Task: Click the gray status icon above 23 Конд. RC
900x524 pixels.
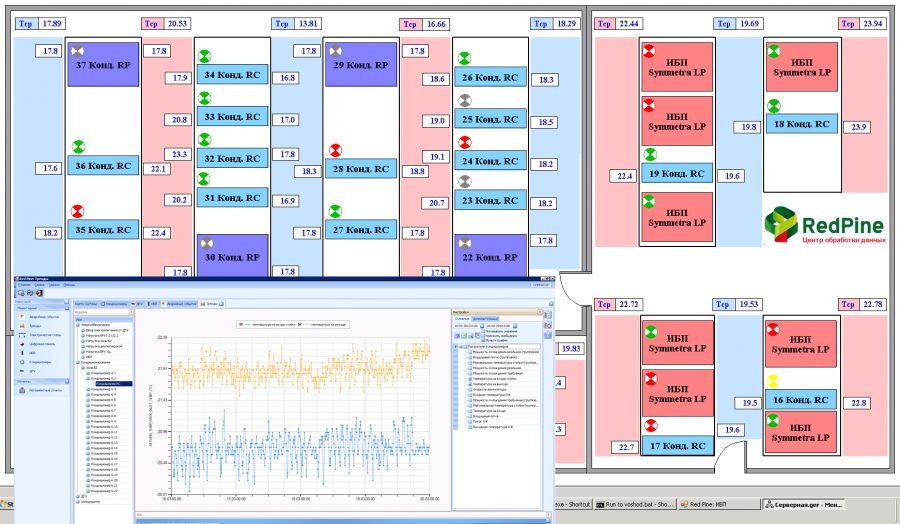Action: 465,182
